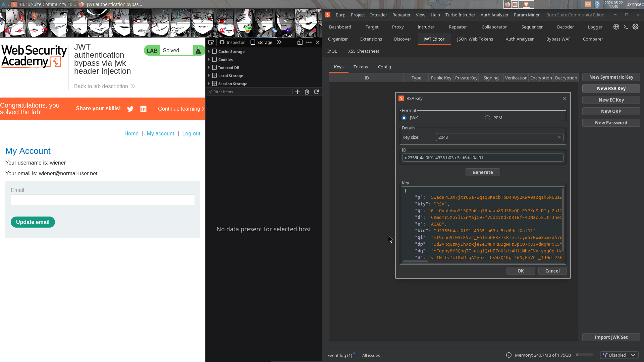
Task: Click Burp logo in menu bar
Action: click(328, 15)
